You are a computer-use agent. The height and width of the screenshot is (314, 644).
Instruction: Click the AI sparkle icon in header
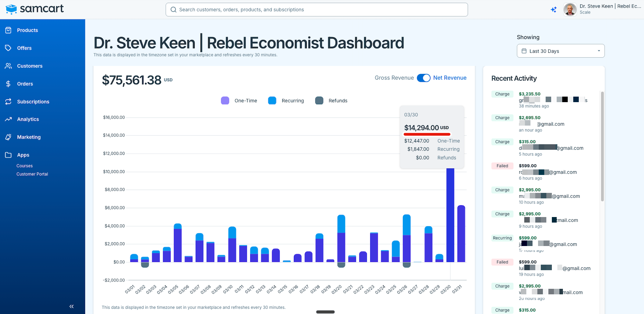coord(554,10)
